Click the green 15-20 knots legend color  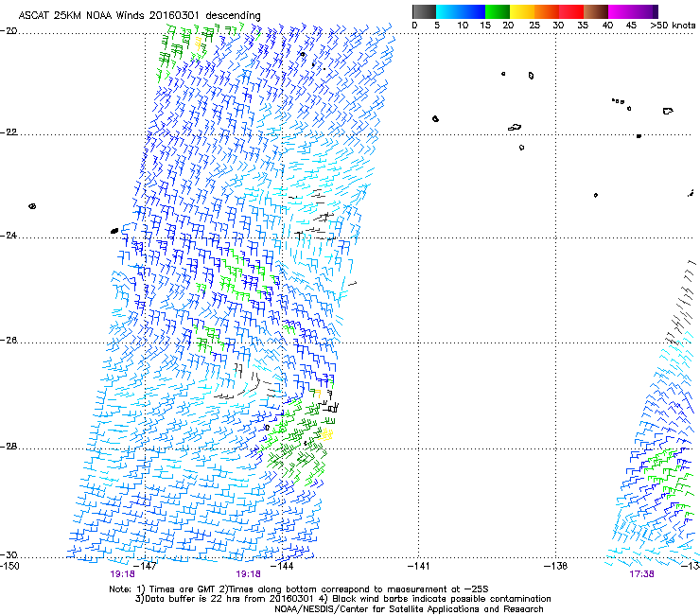point(498,11)
